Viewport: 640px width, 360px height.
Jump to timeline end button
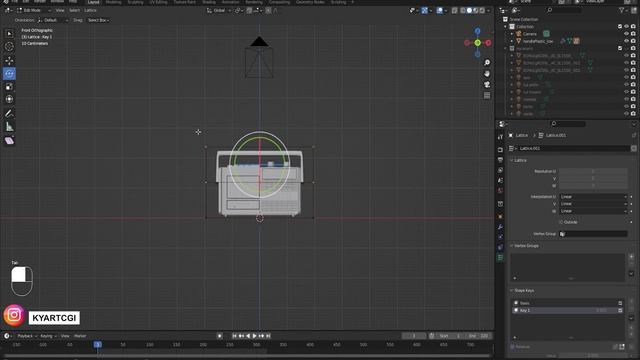pyautogui.click(x=268, y=336)
